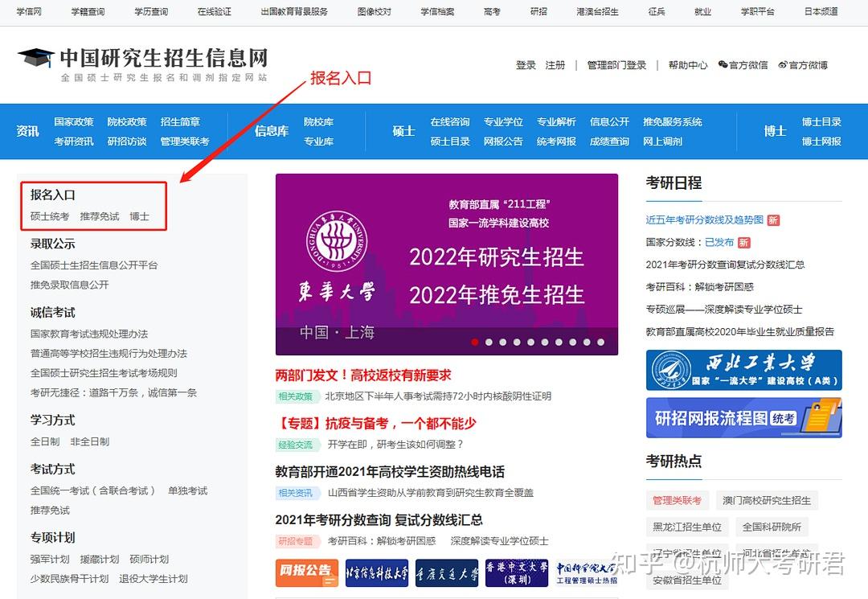Click the 澳门高校研究生招生 hot tag
Screen dimensions: 868x599
click(767, 500)
